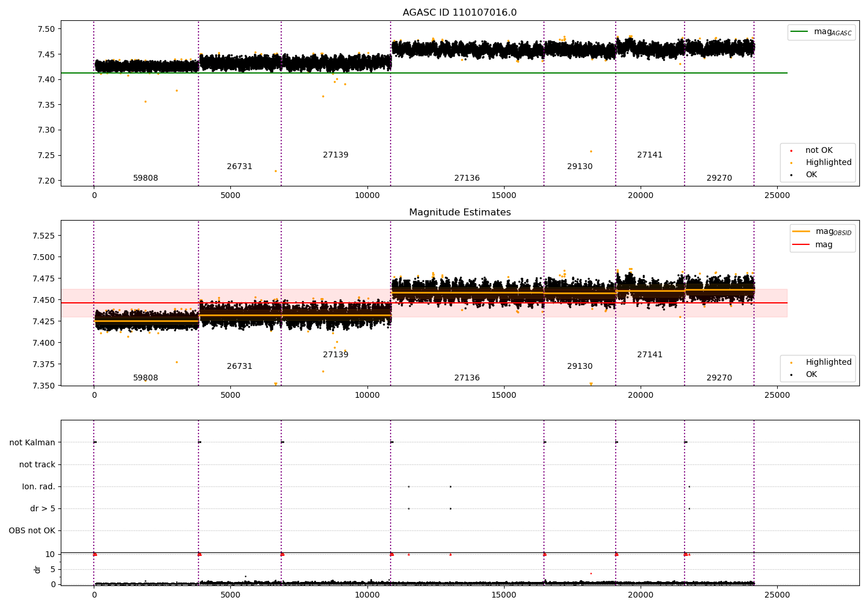
Task: Click obsid label 59808 in the AGASC plot
Action: coord(146,178)
